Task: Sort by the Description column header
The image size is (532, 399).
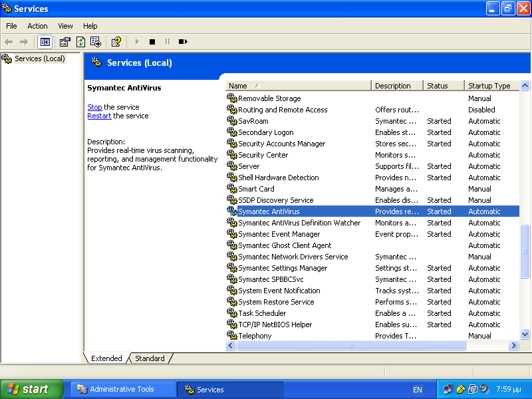Action: point(397,86)
